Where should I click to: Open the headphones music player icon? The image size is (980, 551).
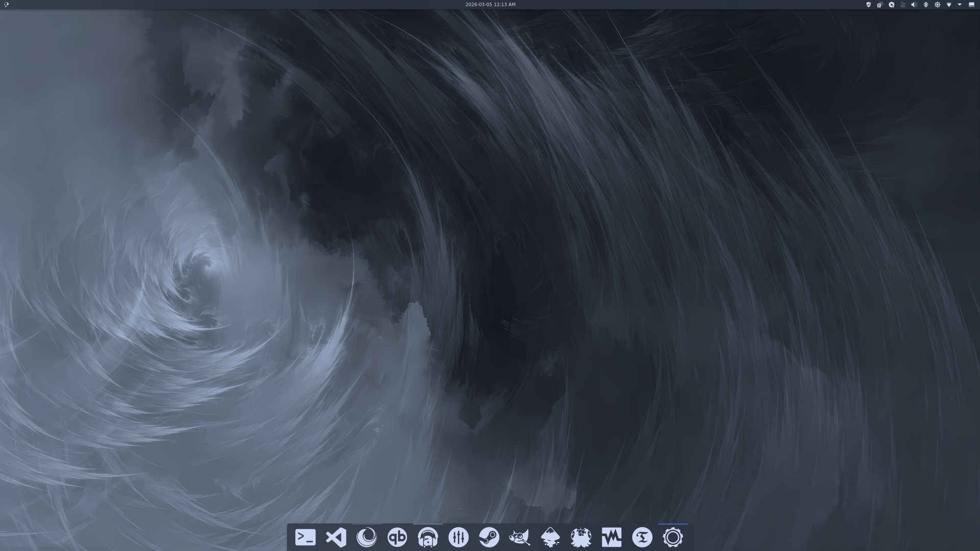coord(428,537)
